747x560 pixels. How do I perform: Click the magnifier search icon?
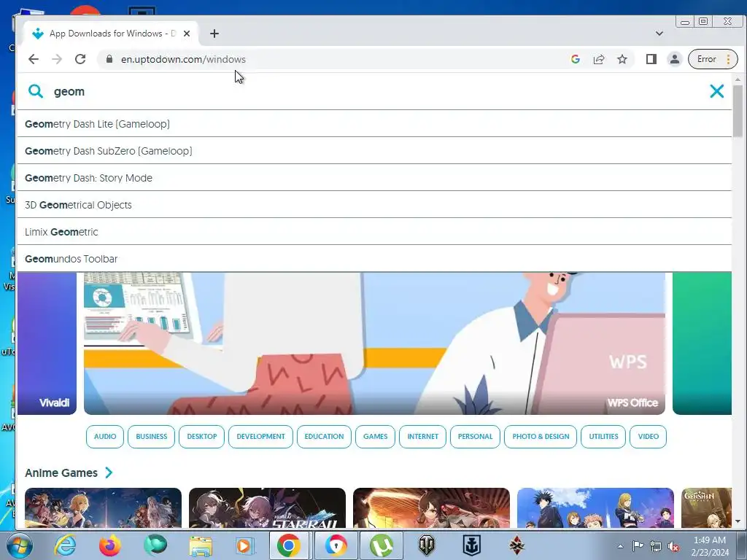pyautogui.click(x=36, y=91)
